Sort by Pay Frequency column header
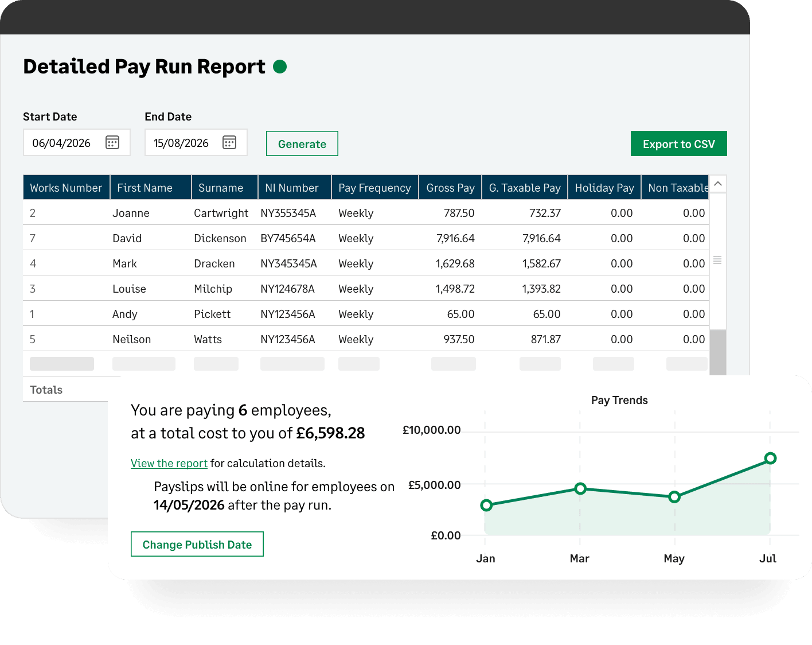This screenshot has width=812, height=645. (374, 188)
